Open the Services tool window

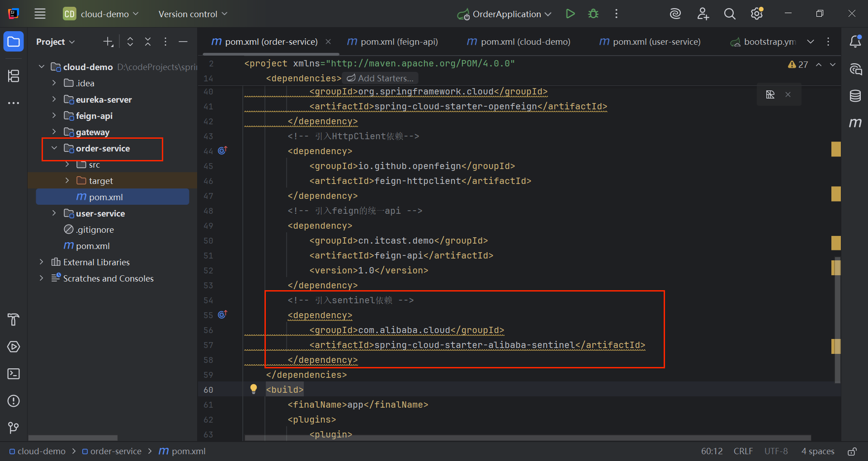coord(14,347)
